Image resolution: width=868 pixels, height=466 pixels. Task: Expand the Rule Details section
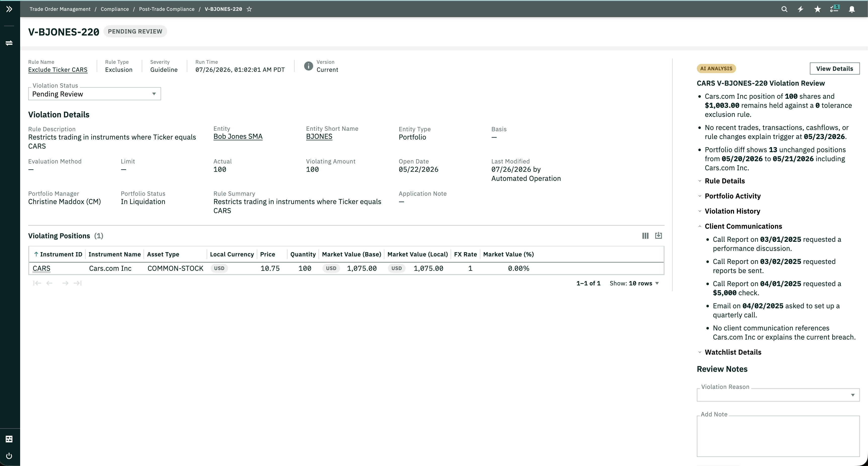pyautogui.click(x=725, y=181)
